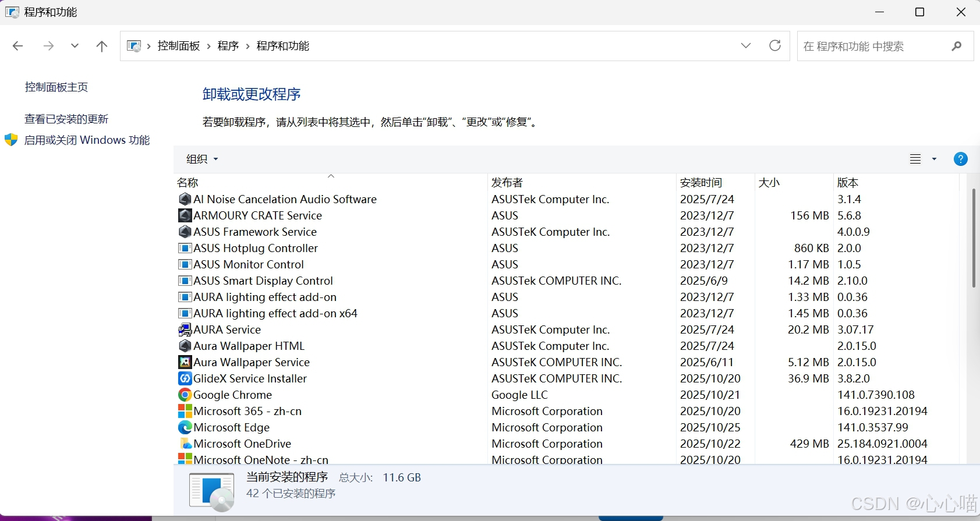Sort by the 名称 column header

coord(330,182)
